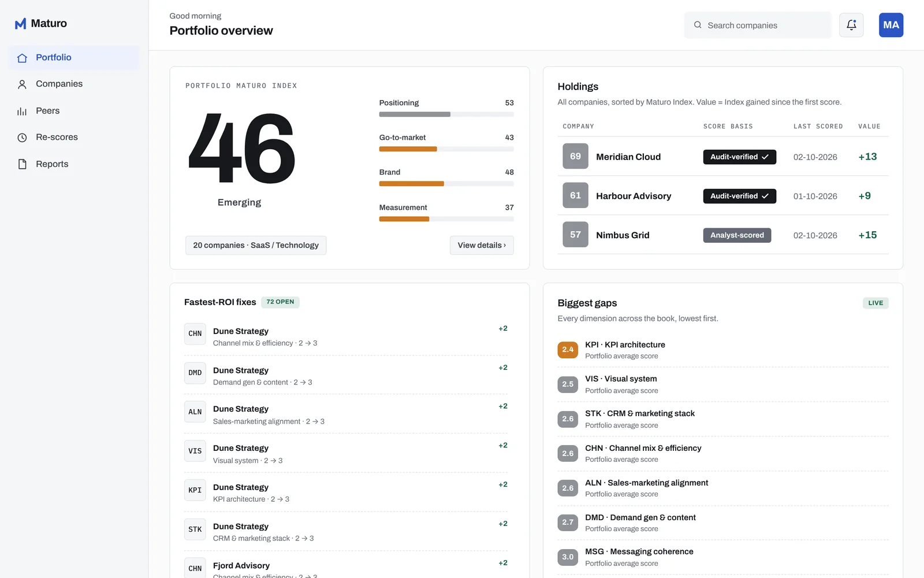Click the Analyst-scored badge for Nimbus Grid
Screen dimensions: 924x578
click(737, 235)
